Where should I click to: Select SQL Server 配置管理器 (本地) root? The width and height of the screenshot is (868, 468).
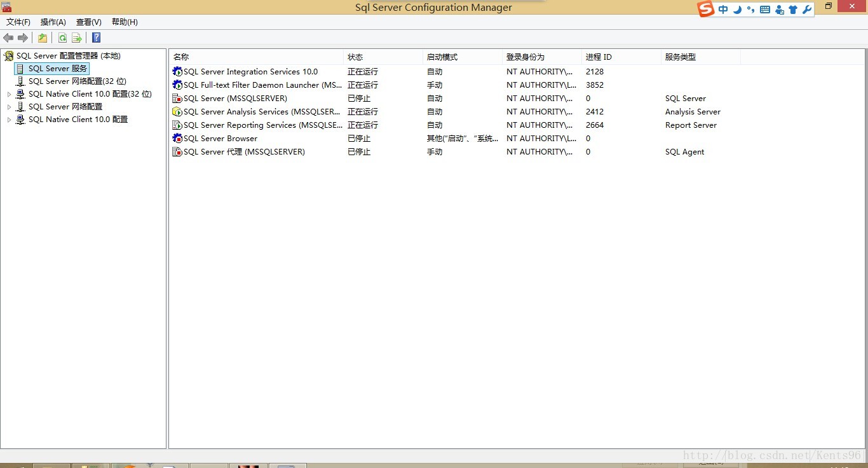pyautogui.click(x=69, y=56)
